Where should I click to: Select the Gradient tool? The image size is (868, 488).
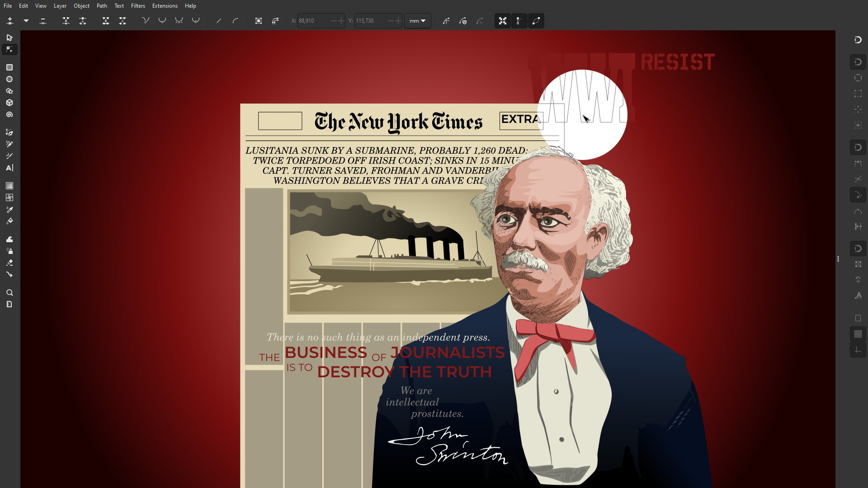point(9,186)
